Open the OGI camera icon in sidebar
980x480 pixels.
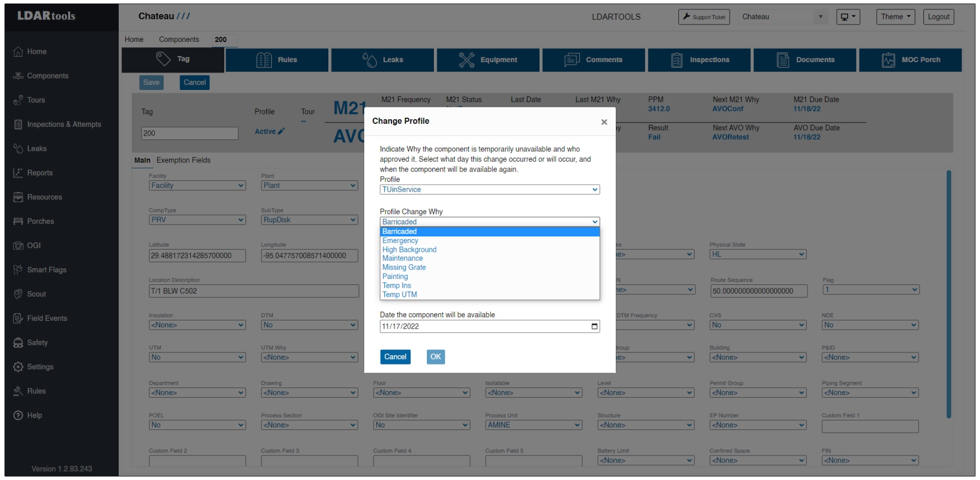click(x=18, y=246)
